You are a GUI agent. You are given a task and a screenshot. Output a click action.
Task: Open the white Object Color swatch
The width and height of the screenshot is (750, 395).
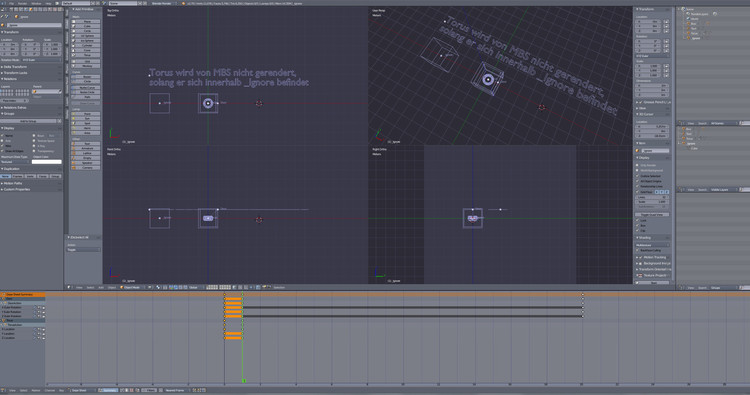pyautogui.click(x=46, y=162)
